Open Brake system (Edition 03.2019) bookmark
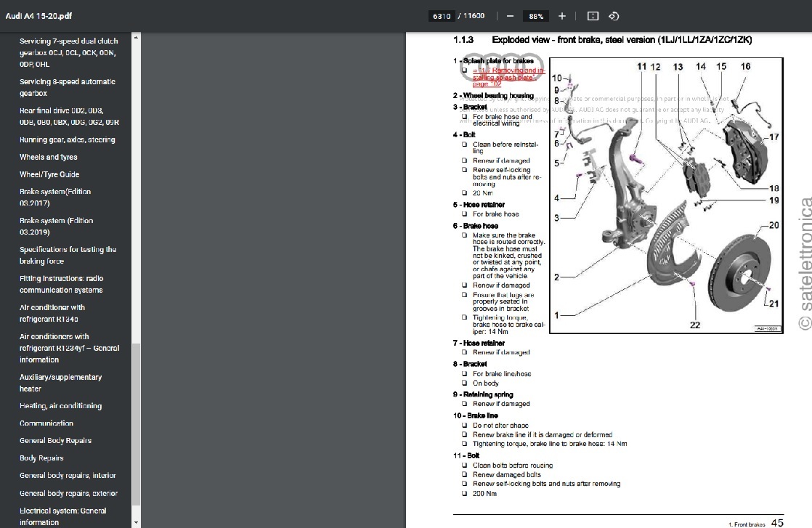This screenshot has width=812, height=528. click(57, 226)
